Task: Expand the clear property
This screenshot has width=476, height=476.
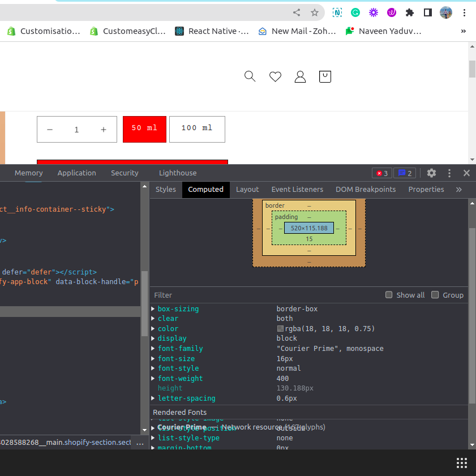Action: 153,319
